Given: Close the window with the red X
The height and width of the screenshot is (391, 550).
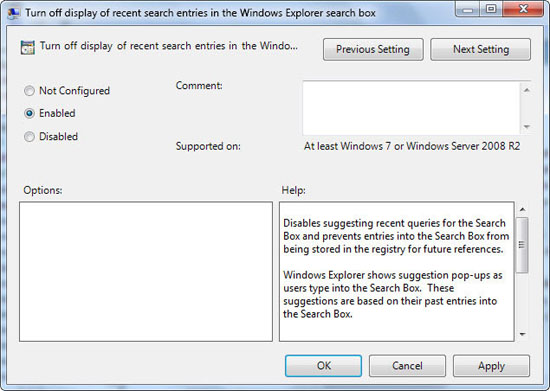Looking at the screenshot, I should pyautogui.click(x=523, y=9).
